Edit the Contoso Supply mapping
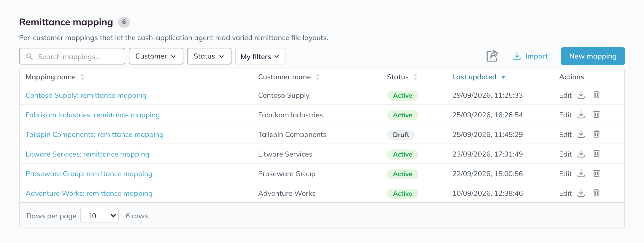644x243 pixels. (x=565, y=95)
